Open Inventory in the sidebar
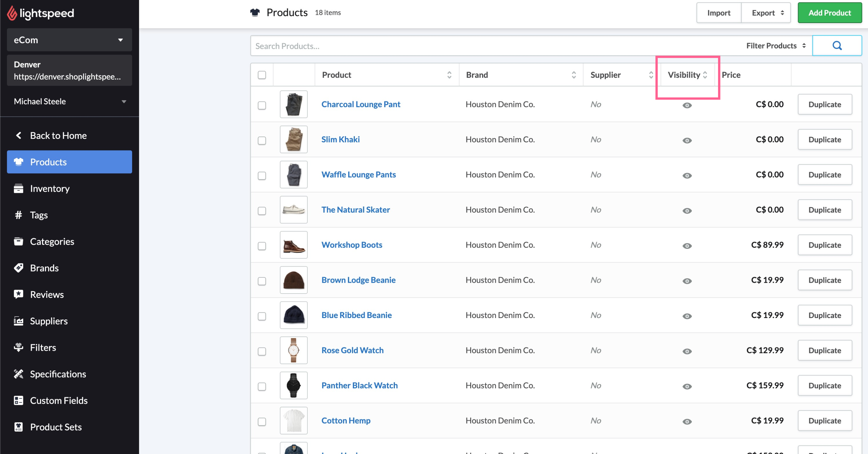This screenshot has height=454, width=868. coord(50,188)
